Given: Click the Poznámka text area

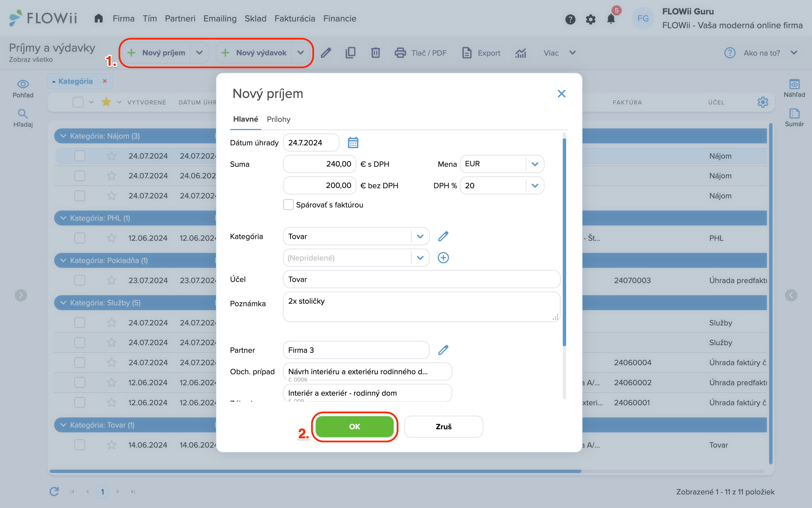Looking at the screenshot, I should coord(422,306).
